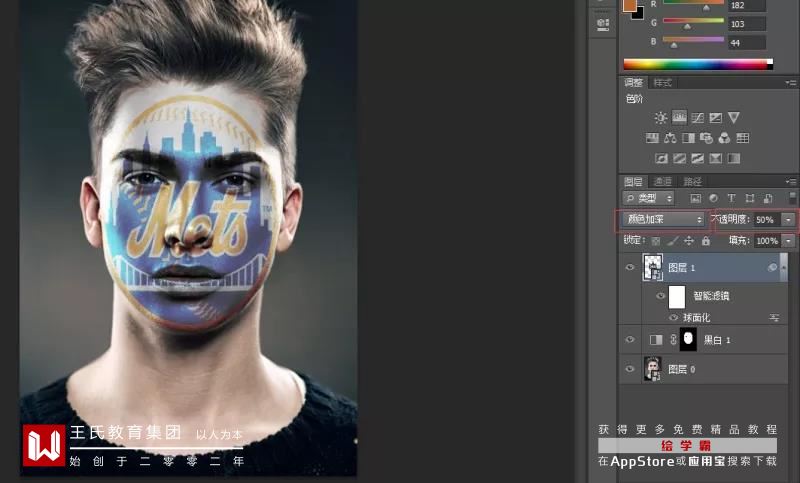The image size is (800, 483).
Task: Add a Black & White adjustment
Action: pyautogui.click(x=688, y=138)
